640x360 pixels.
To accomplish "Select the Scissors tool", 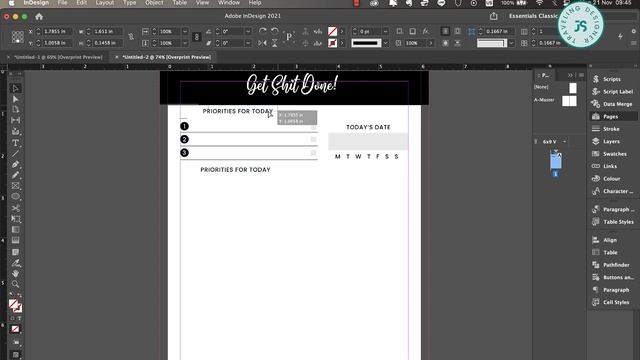I will click(16, 208).
